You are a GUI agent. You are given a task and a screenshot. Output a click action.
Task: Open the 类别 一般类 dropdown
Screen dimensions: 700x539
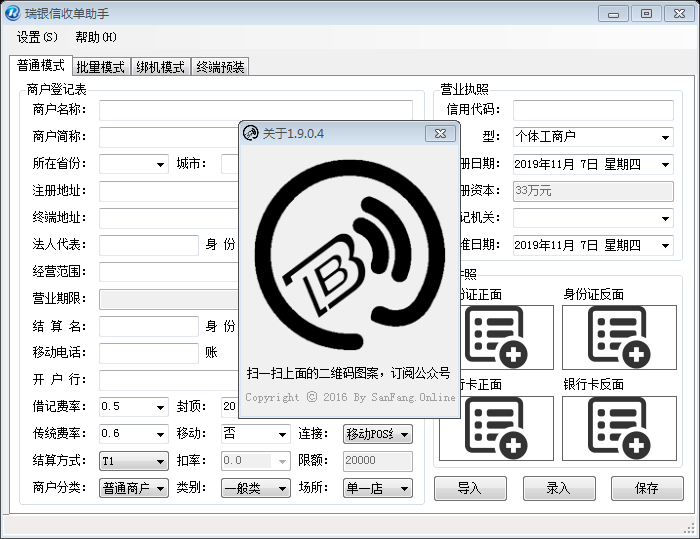(x=255, y=488)
